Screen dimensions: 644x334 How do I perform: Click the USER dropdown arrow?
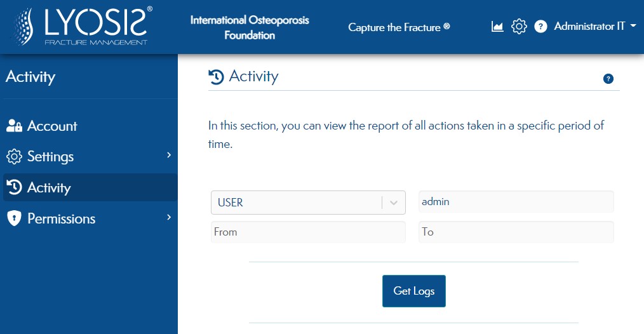[394, 203]
